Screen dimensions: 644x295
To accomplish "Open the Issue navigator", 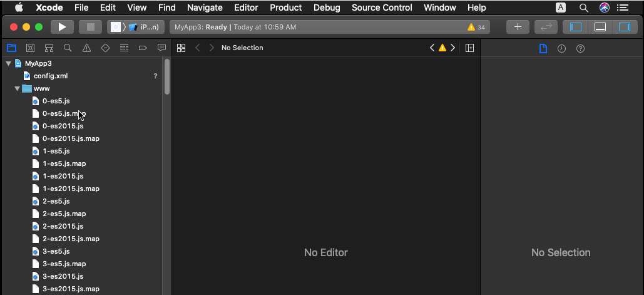I will tap(86, 48).
